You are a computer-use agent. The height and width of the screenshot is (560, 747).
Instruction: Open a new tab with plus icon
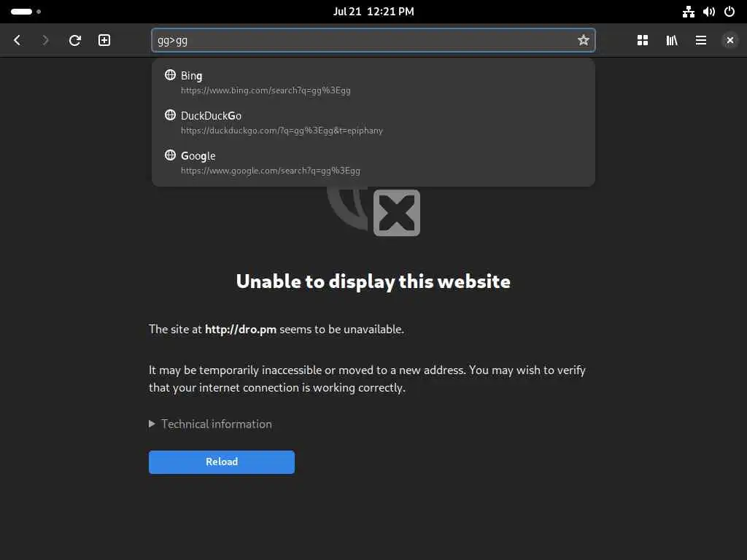tap(104, 41)
